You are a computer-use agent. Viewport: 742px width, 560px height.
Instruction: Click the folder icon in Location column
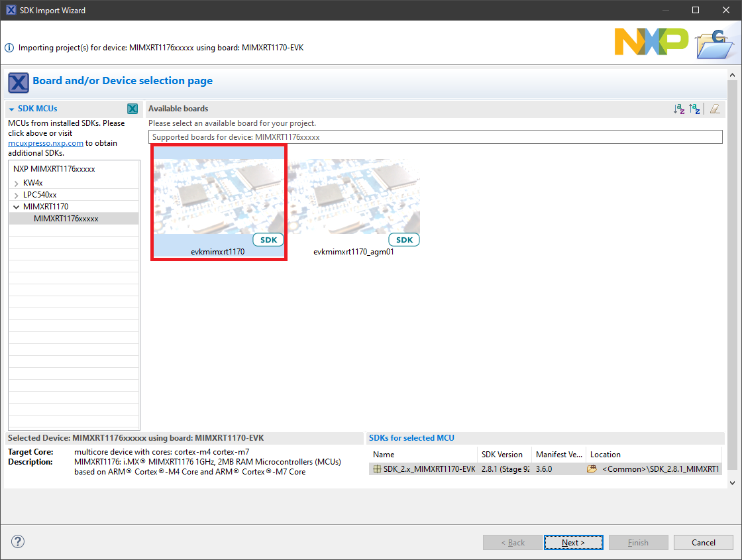592,469
